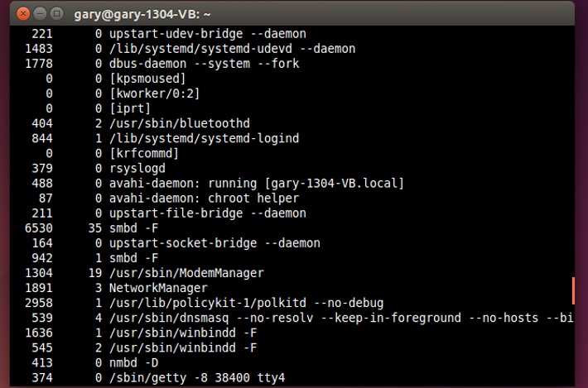Maximize the terminal window
Screen dimensions: 588x388
tap(56, 14)
